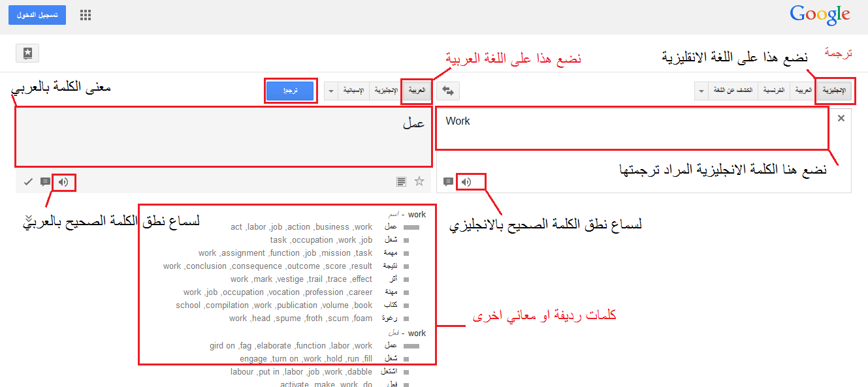Viewport: 868px width, 387px height.
Task: Click into the source text box containing Work
Action: click(632, 129)
